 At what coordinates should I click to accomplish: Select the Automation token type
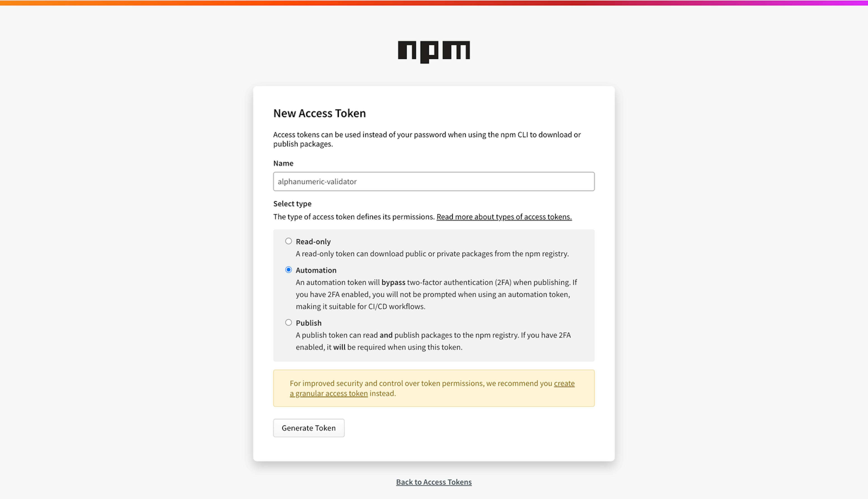[x=288, y=270]
